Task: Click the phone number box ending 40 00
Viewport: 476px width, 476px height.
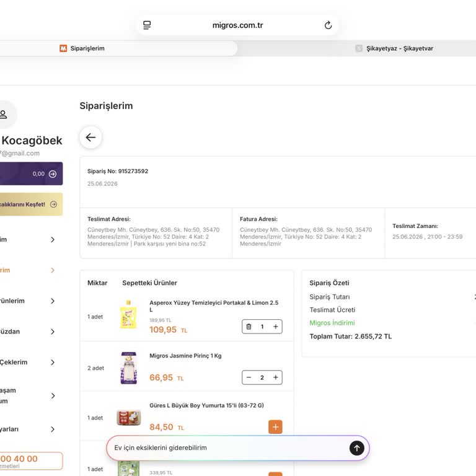Action: point(31,461)
